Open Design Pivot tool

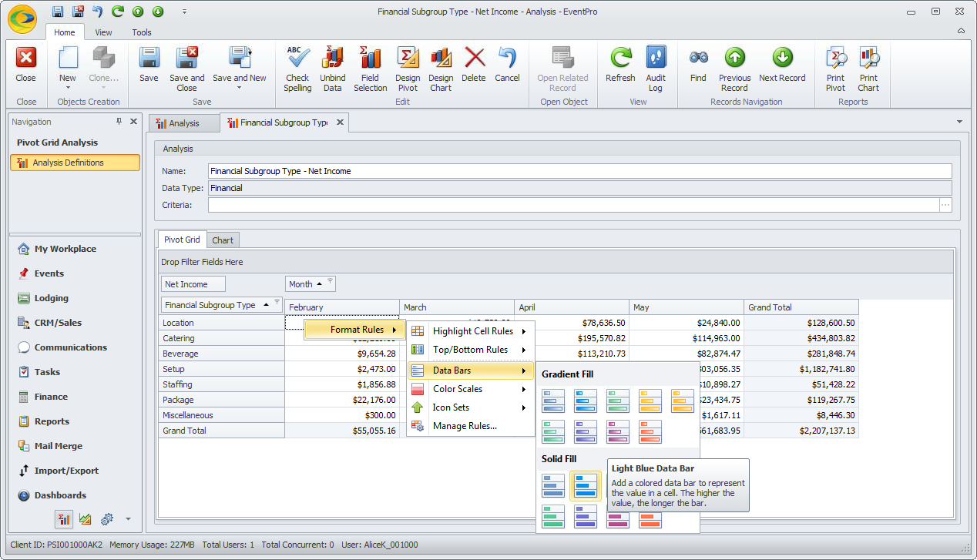(x=408, y=68)
